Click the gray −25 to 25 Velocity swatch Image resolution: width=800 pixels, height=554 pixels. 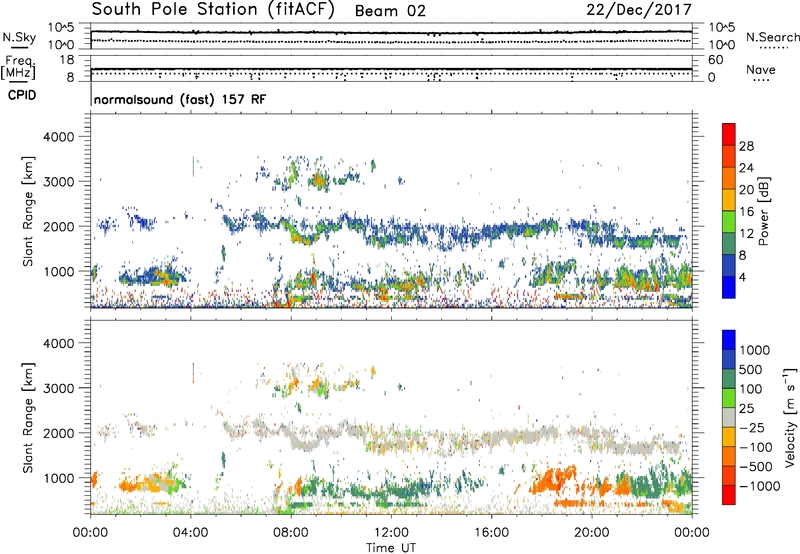(729, 417)
